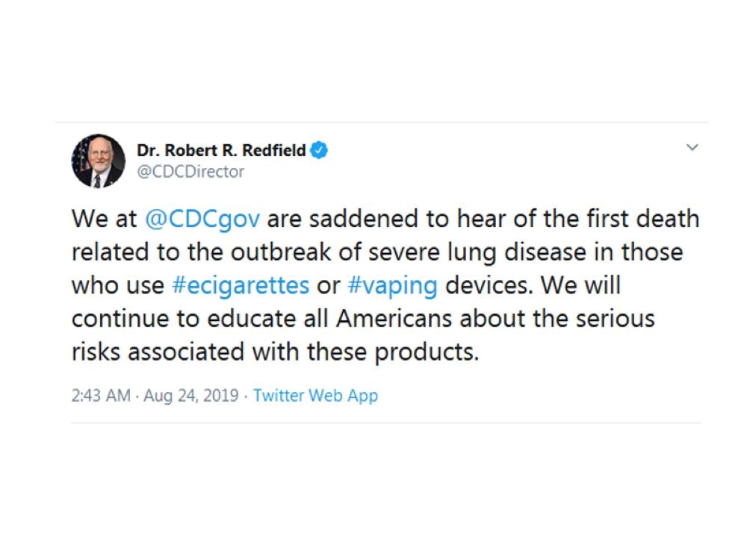
Task: Click the phrase "first death" in tweet
Action: tap(633, 220)
